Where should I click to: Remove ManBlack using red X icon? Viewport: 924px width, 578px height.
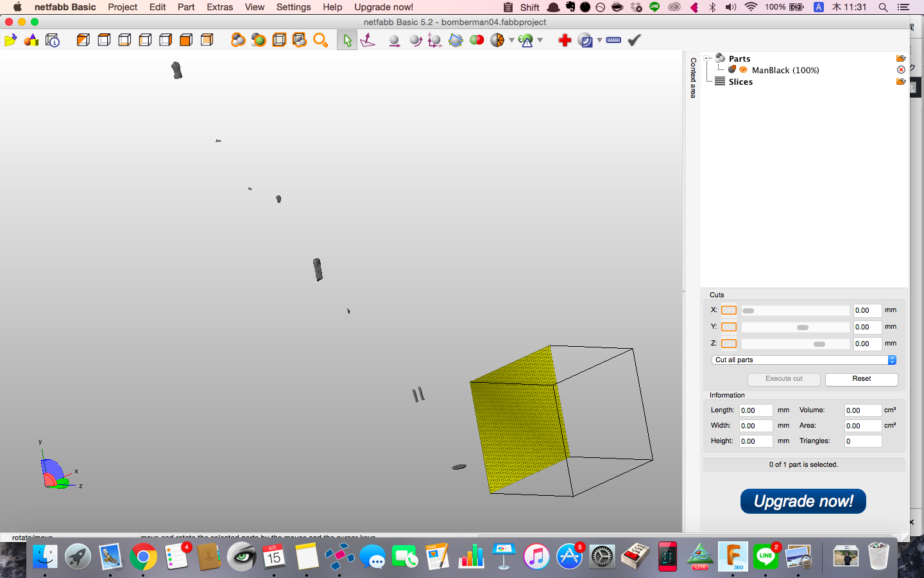[x=901, y=70]
